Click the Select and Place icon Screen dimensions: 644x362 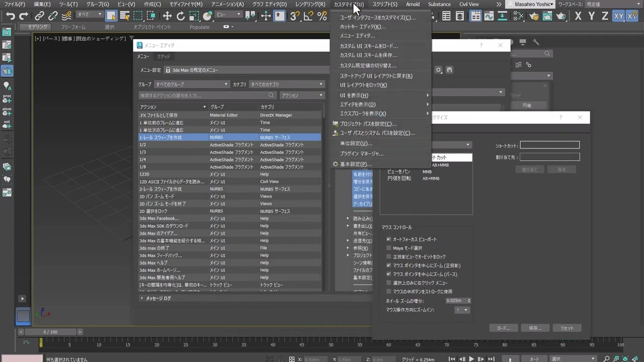[x=207, y=16]
